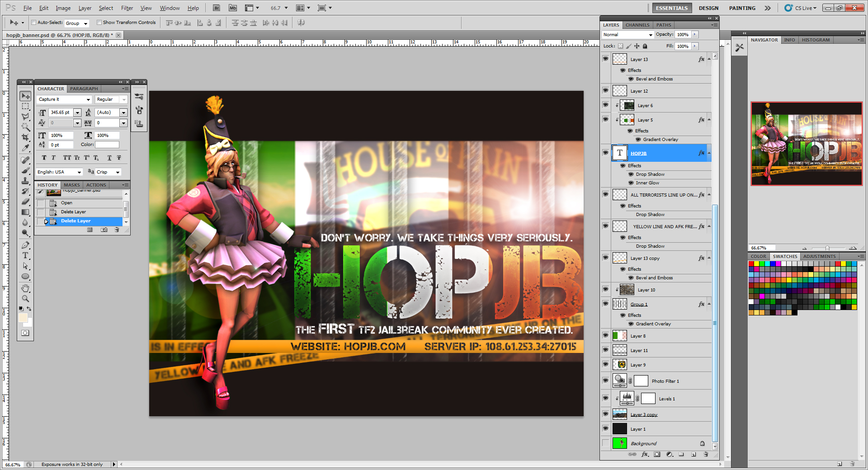The width and height of the screenshot is (868, 470).
Task: Create new snapshot camera icon in History panel
Action: click(104, 230)
